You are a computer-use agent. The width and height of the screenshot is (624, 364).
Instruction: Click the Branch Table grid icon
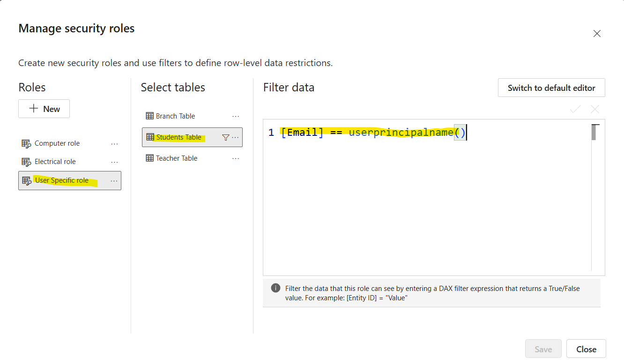[x=149, y=116]
